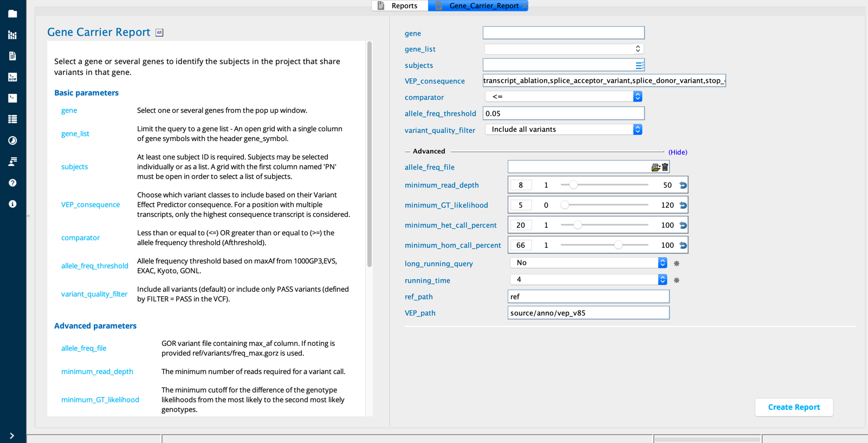Open the pie chart sidebar icon

pyautogui.click(x=12, y=140)
